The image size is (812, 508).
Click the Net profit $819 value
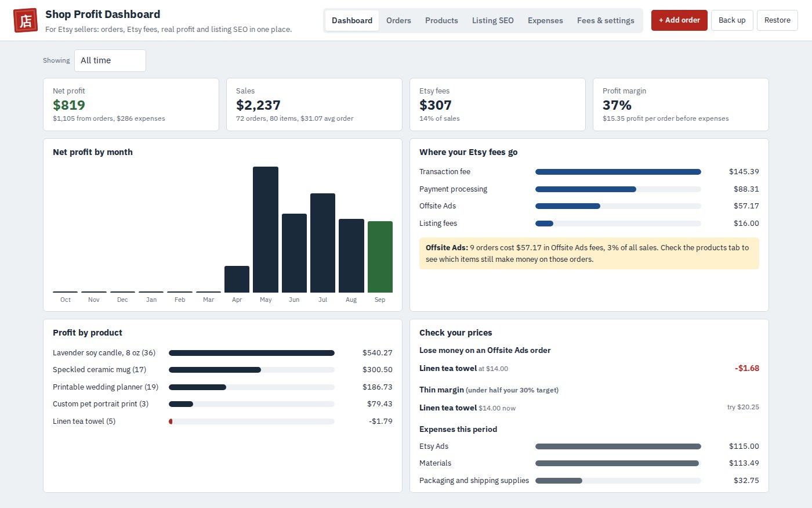69,105
